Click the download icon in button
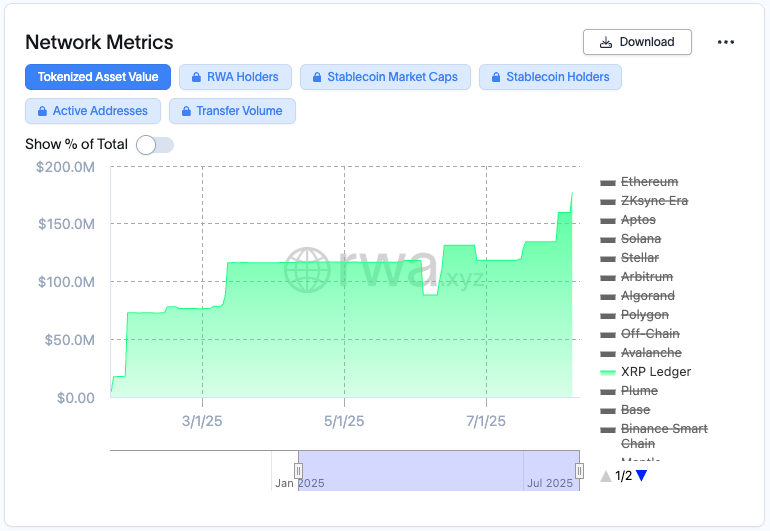The height and width of the screenshot is (531, 770). pos(606,42)
